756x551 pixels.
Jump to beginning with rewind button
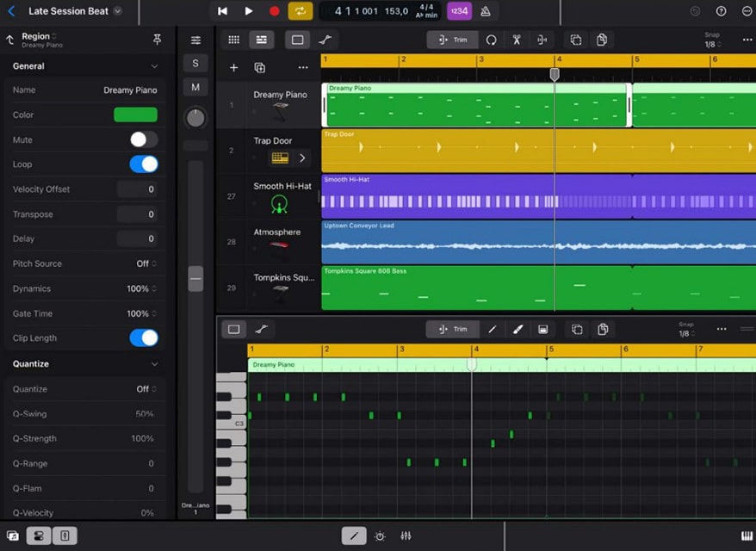222,11
